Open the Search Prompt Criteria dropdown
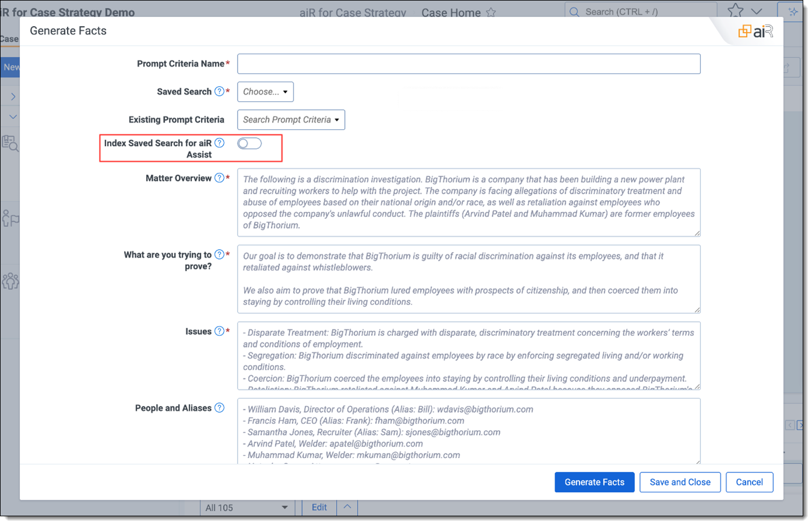Image resolution: width=812 pixels, height=525 pixels. pyautogui.click(x=291, y=120)
